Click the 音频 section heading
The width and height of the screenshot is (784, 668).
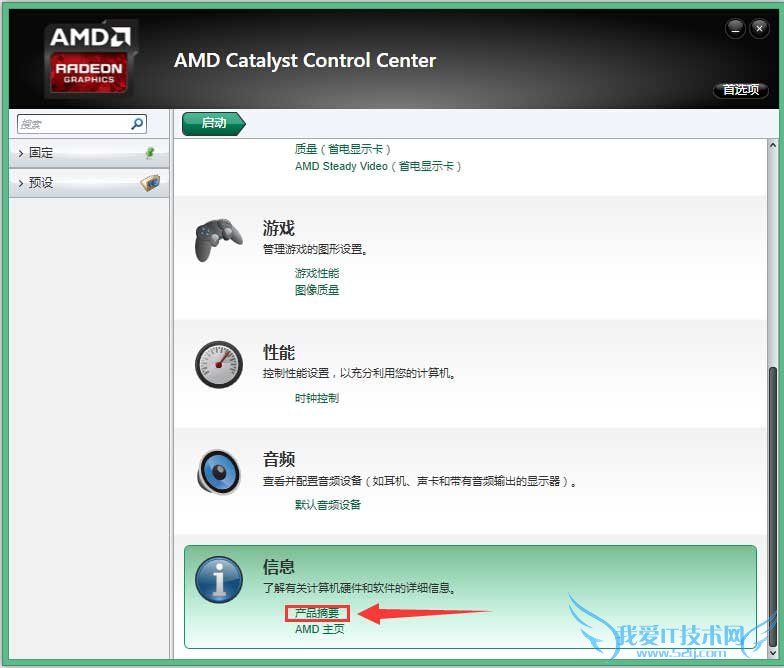tap(278, 459)
